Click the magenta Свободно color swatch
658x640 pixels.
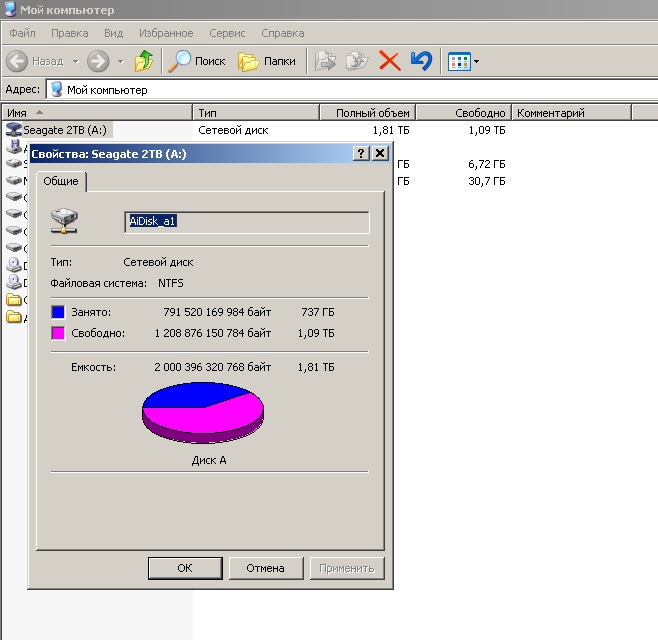58,333
